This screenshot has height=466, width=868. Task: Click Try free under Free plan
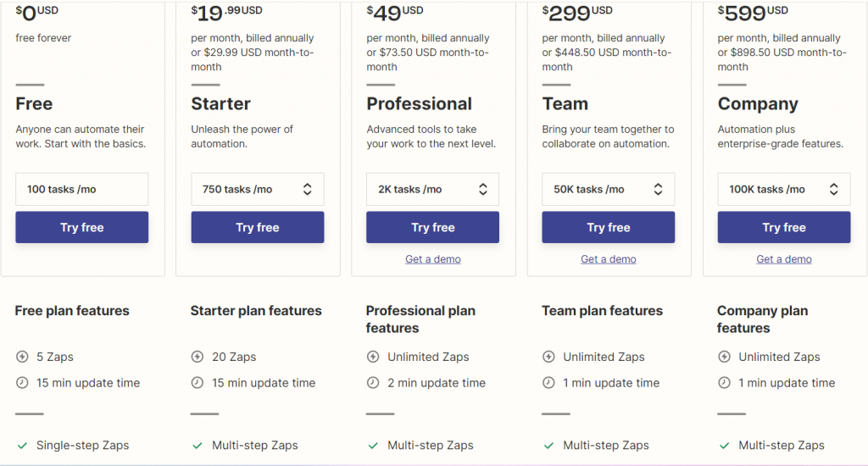coord(81,227)
